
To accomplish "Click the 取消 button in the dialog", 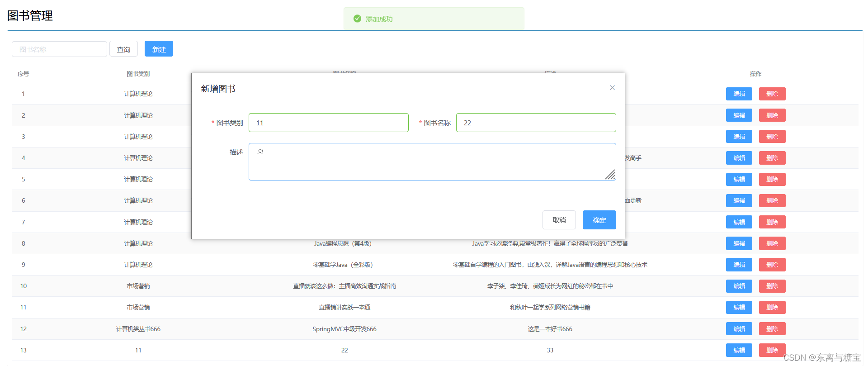I will [x=559, y=220].
